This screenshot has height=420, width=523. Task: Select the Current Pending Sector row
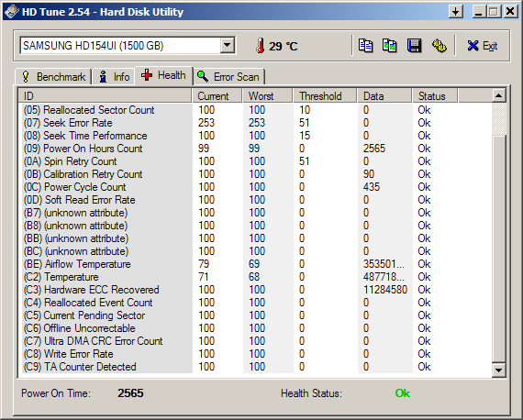click(255, 315)
